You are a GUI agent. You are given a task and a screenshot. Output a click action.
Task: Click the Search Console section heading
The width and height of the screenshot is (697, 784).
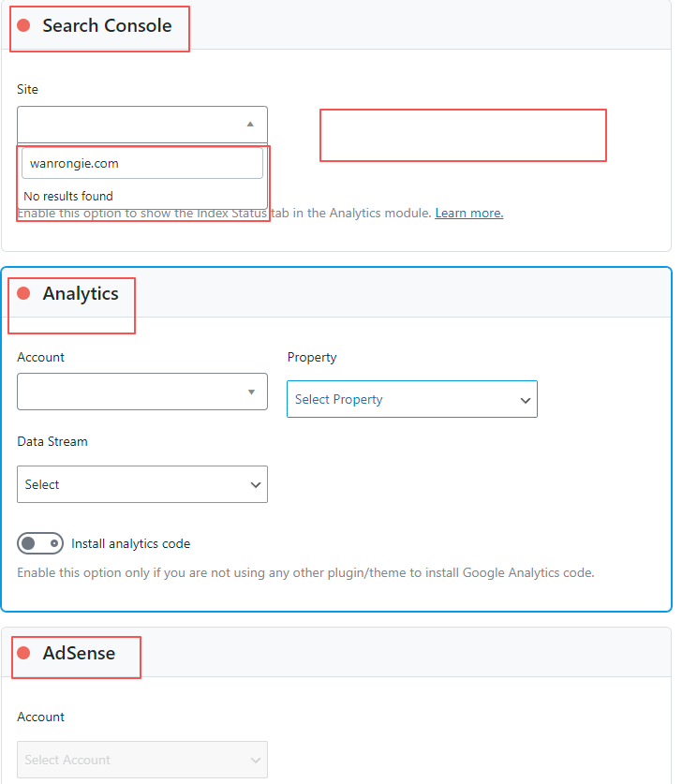click(107, 26)
